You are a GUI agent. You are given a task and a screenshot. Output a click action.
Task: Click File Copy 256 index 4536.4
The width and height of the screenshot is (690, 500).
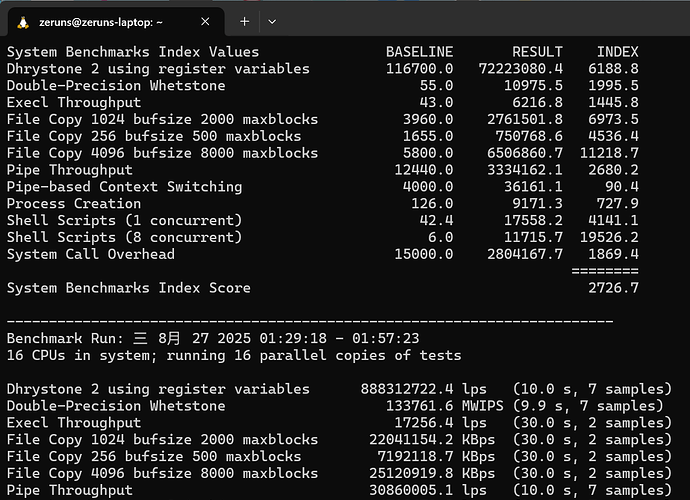pyautogui.click(x=613, y=136)
